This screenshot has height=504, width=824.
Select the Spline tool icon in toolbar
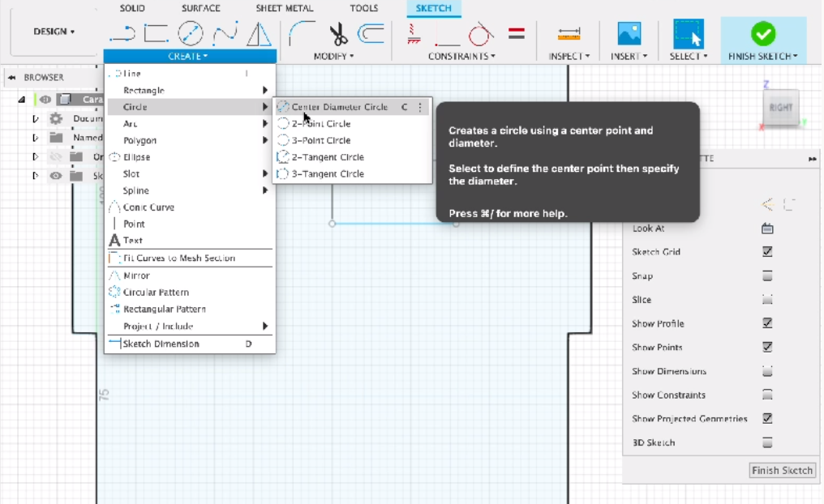tap(225, 33)
